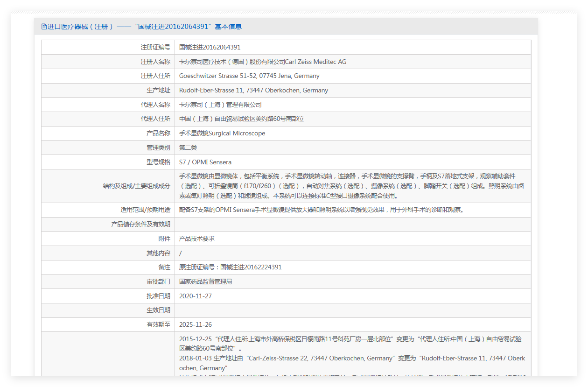Select the structure description starting 手术显微镜由显微镜体
This screenshot has height=387, width=588.
point(351,186)
